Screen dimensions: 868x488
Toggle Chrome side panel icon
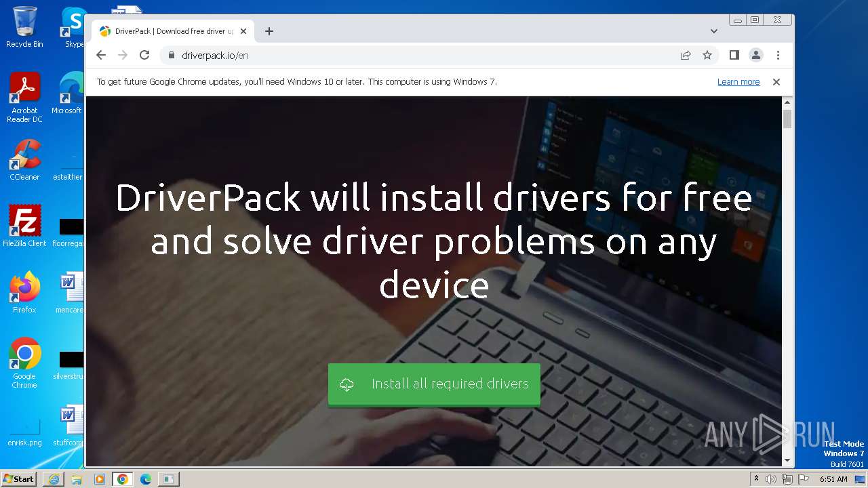[734, 55]
